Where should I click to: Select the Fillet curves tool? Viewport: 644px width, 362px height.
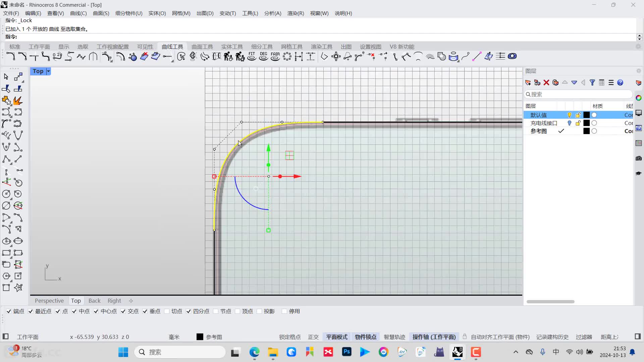10,56
